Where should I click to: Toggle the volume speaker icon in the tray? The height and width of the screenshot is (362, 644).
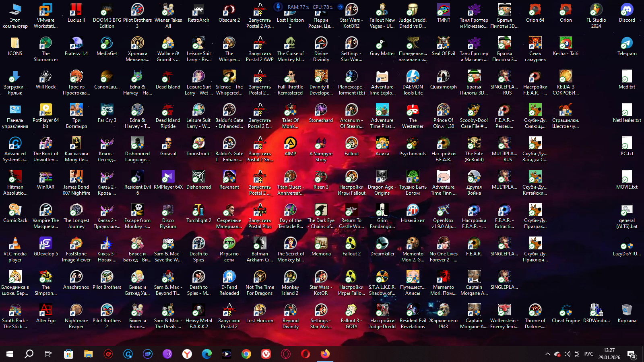coord(567,354)
